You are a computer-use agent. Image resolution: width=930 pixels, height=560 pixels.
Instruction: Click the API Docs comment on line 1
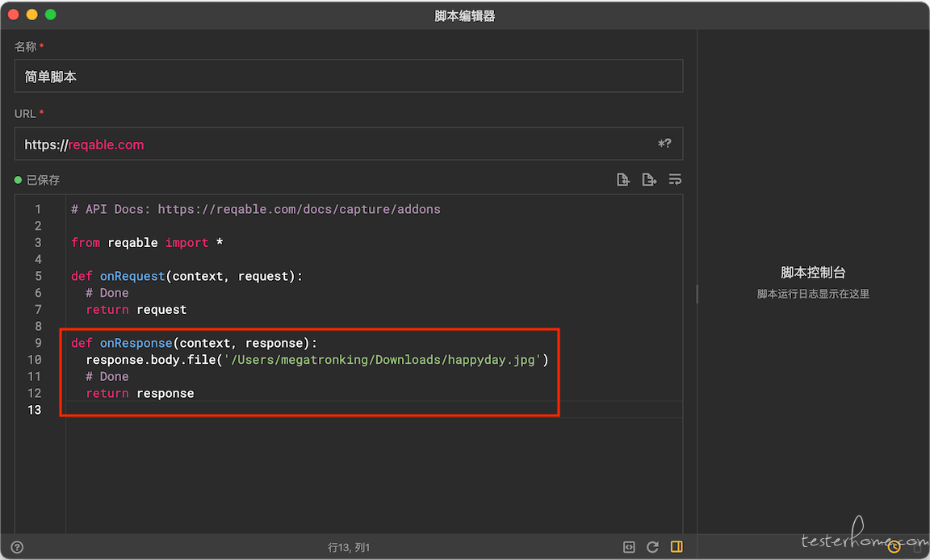tap(256, 209)
